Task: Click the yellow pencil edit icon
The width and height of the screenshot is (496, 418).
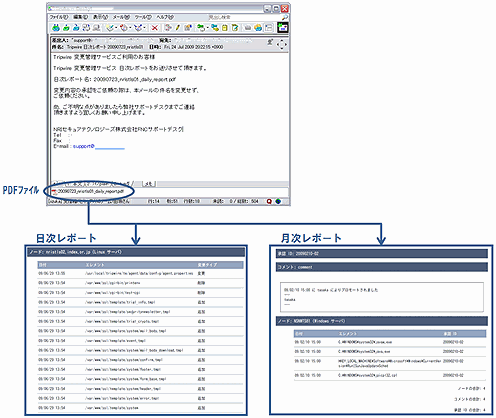Action: tap(178, 28)
